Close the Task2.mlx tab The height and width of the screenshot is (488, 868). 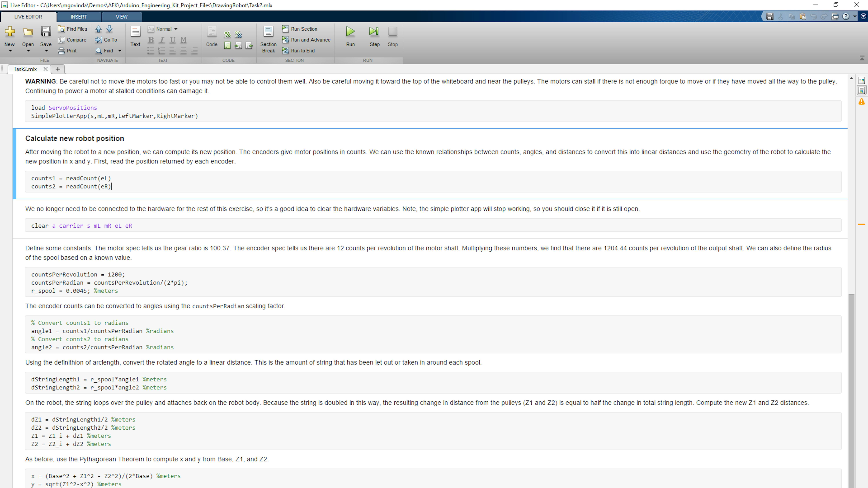pos(45,69)
